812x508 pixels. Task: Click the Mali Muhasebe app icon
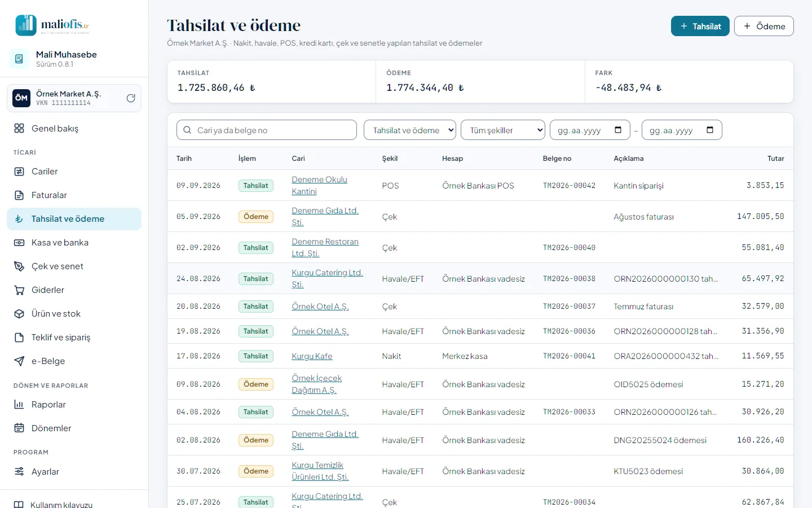19,59
